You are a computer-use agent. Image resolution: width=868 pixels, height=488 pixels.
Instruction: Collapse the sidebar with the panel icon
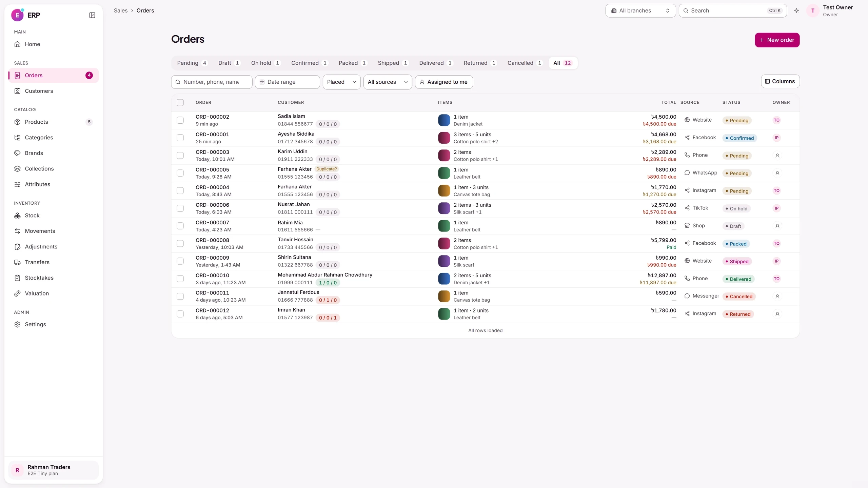92,15
